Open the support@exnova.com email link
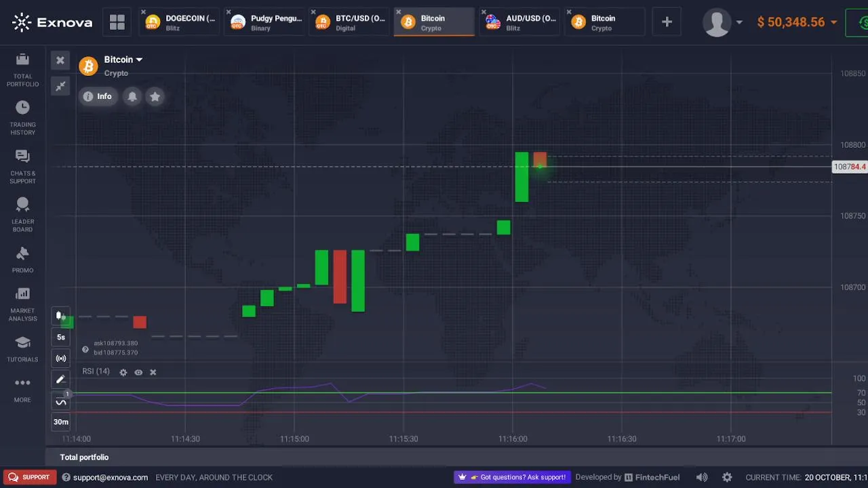The image size is (868, 488). click(x=111, y=477)
